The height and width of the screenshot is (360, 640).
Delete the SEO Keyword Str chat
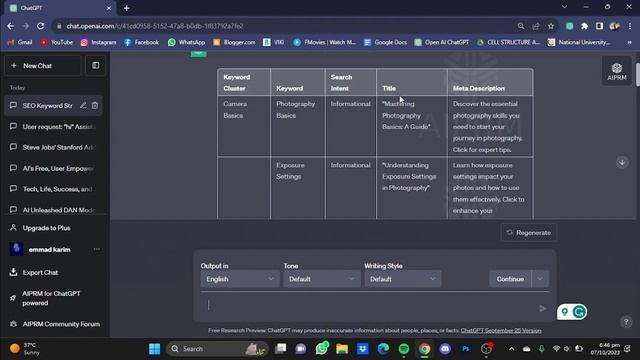(95, 105)
